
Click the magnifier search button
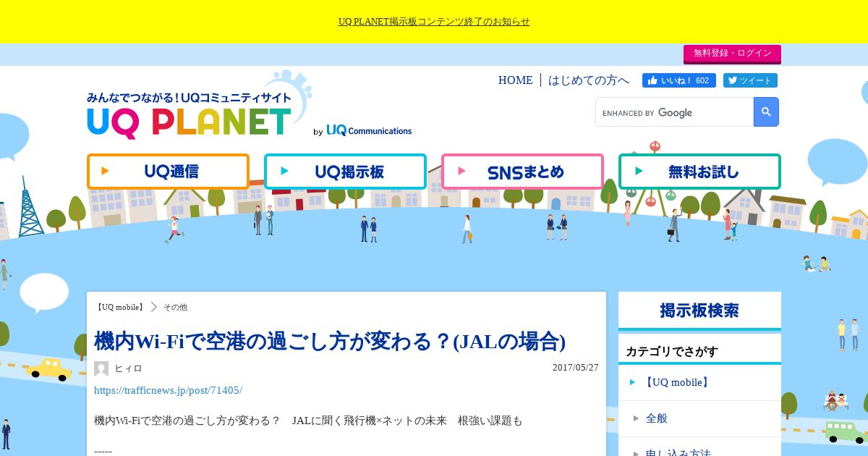[x=766, y=112]
